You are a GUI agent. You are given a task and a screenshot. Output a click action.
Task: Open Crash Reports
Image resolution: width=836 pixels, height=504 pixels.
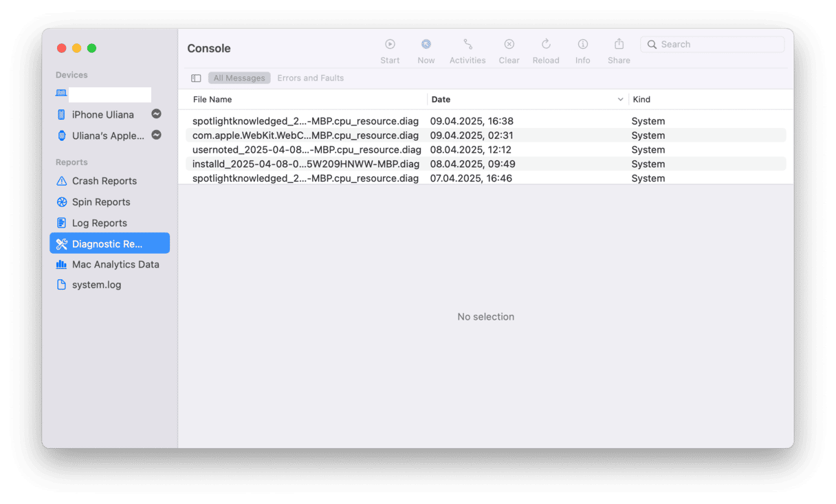click(109, 181)
